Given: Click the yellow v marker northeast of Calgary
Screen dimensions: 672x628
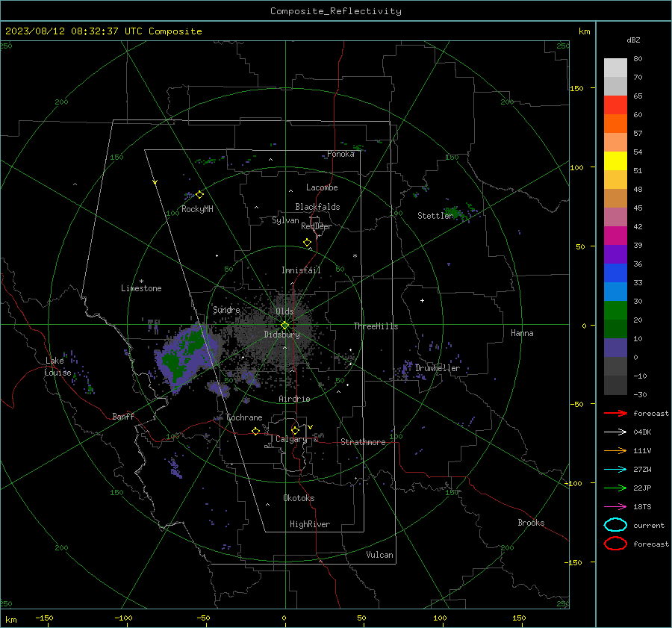Looking at the screenshot, I should 311,427.
